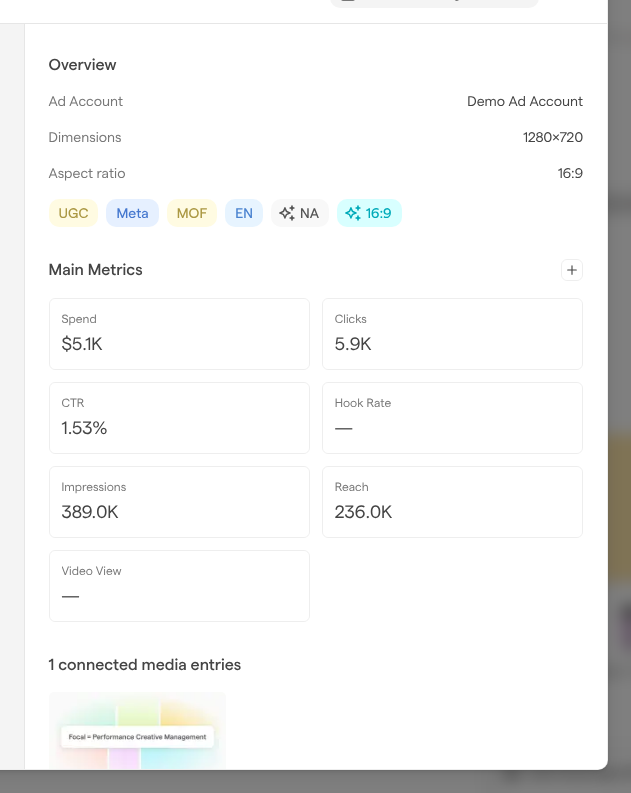The height and width of the screenshot is (793, 631).
Task: Click the '389.0K' impressions value
Action: (x=90, y=512)
